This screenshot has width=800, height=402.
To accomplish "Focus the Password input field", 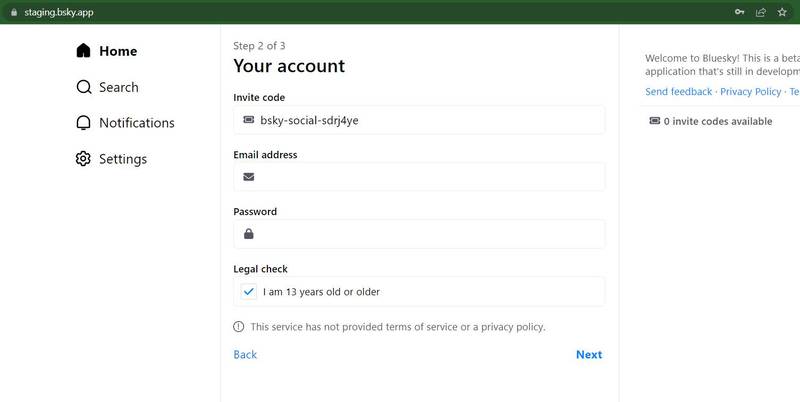I will [419, 234].
